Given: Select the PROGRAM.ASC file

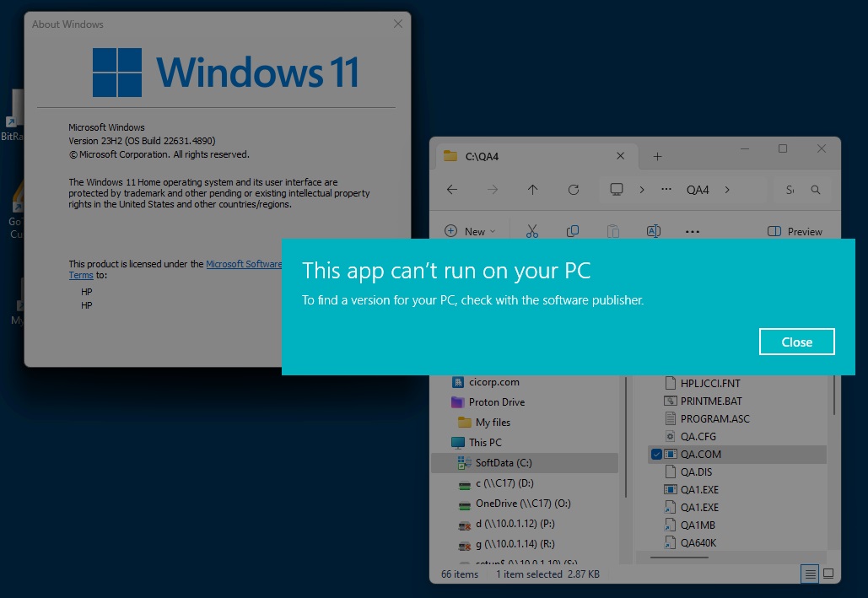Looking at the screenshot, I should 714,418.
